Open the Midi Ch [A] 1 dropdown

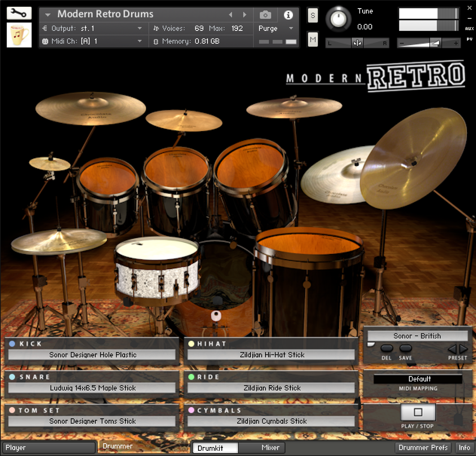92,41
